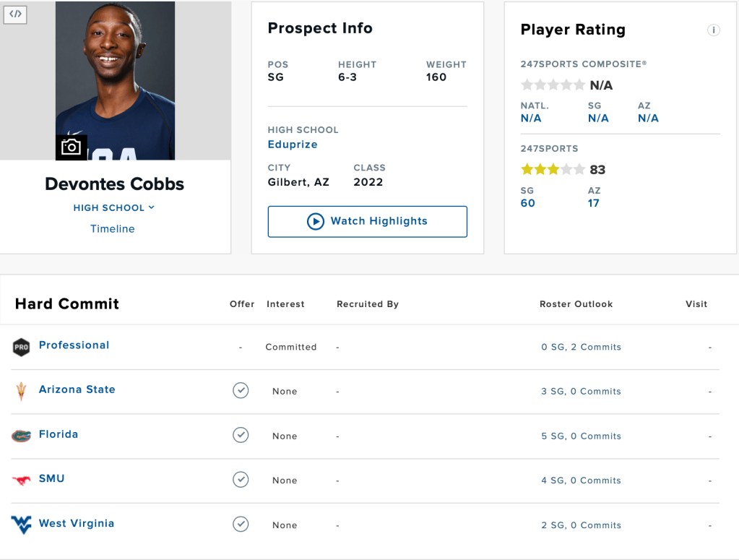739x560 pixels.
Task: Click the Player Rating info icon
Action: [x=713, y=30]
